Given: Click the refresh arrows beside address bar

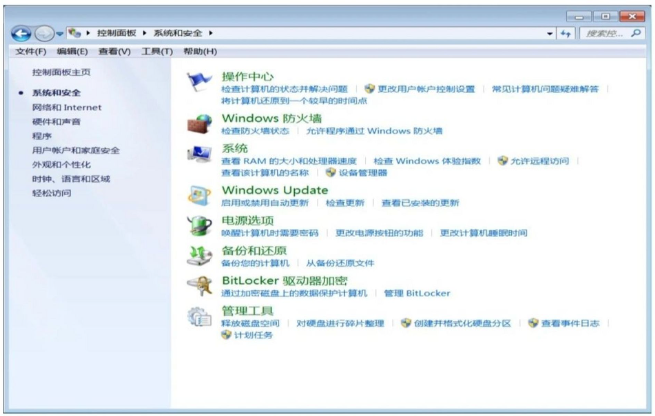Looking at the screenshot, I should pyautogui.click(x=566, y=33).
